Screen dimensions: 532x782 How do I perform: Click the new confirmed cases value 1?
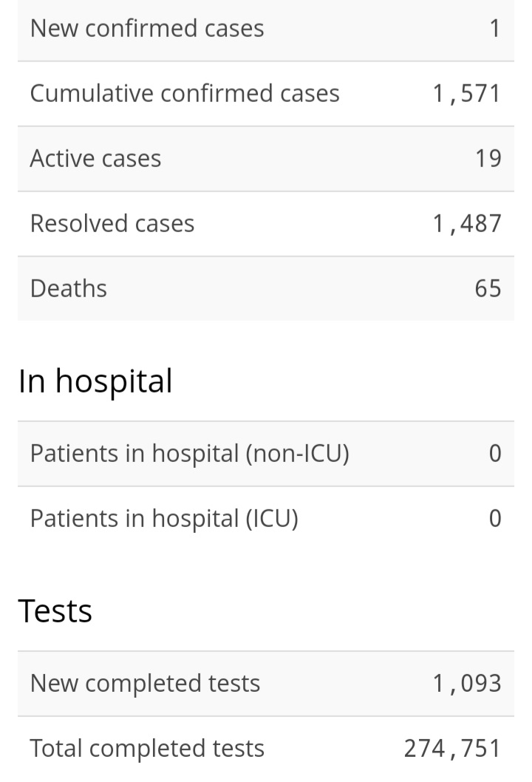tap(494, 29)
